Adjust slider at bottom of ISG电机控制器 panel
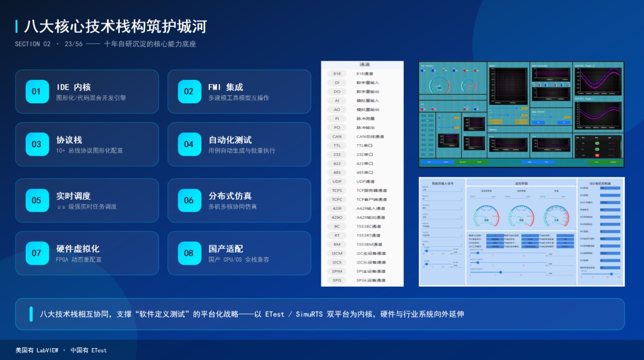 600,274
